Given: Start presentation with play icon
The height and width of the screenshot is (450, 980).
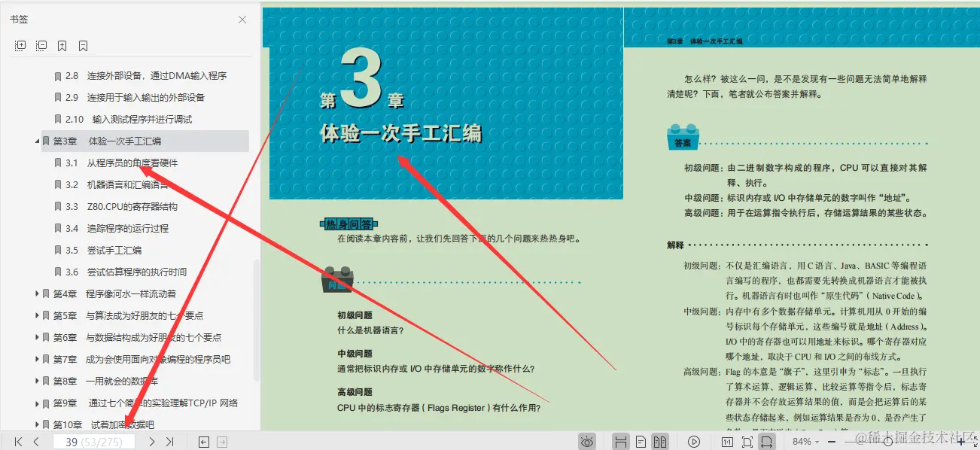Looking at the screenshot, I should click(694, 441).
